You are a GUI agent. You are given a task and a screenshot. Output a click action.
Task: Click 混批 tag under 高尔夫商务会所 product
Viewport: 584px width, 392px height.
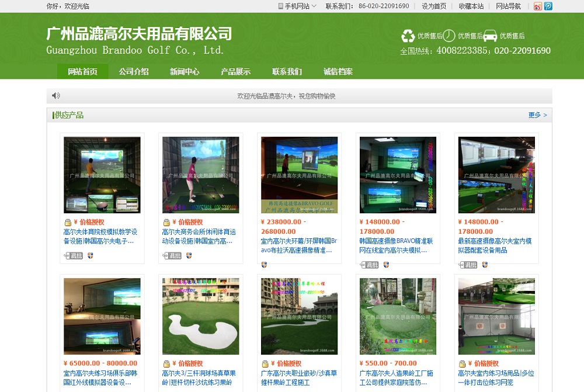[x=172, y=256]
